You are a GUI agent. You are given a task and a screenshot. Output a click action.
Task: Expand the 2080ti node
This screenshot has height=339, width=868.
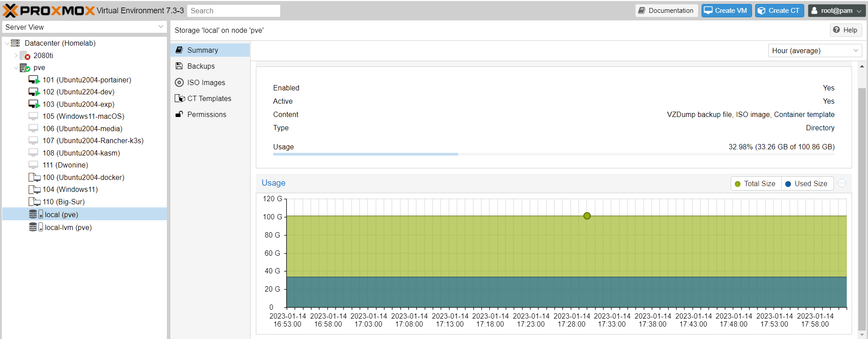(16, 55)
